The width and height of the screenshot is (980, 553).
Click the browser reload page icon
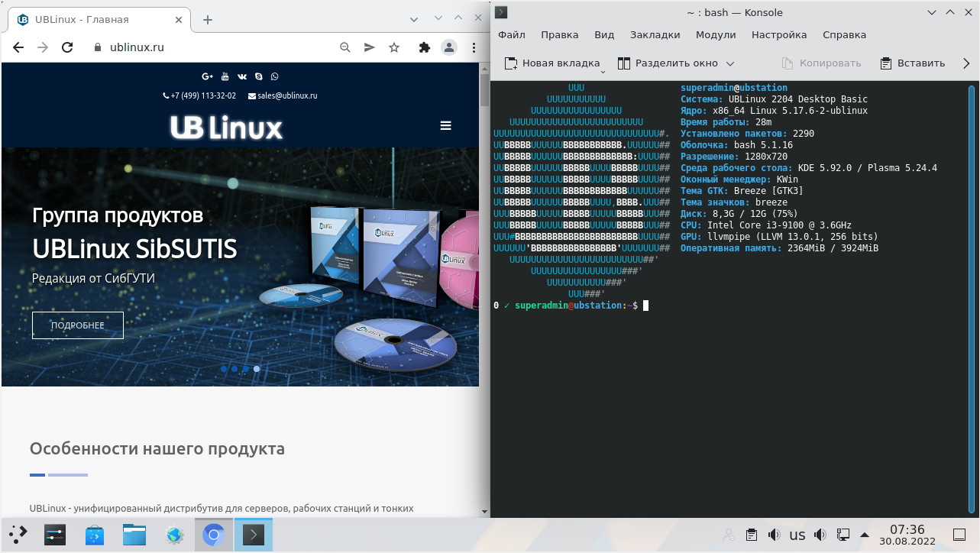66,47
